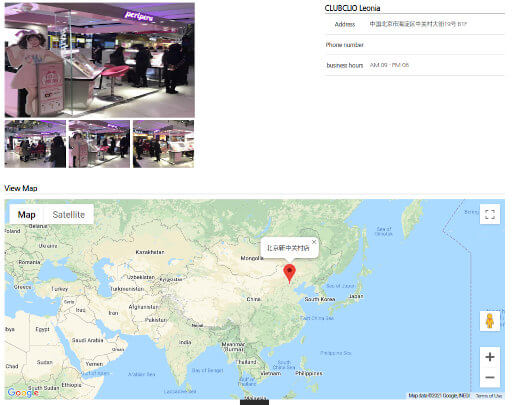Click the info window Chinese label

pyautogui.click(x=288, y=248)
